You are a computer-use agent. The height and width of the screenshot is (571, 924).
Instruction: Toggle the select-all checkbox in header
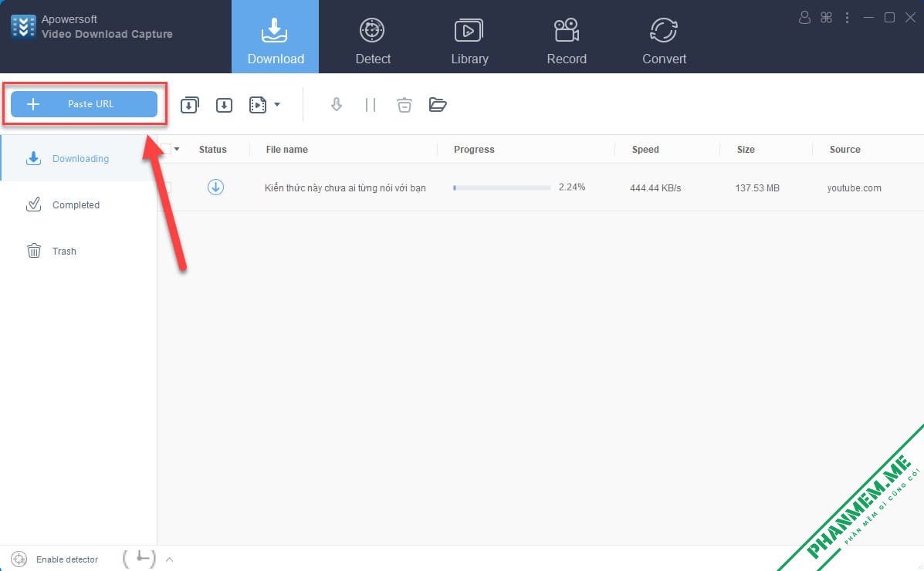[166, 149]
